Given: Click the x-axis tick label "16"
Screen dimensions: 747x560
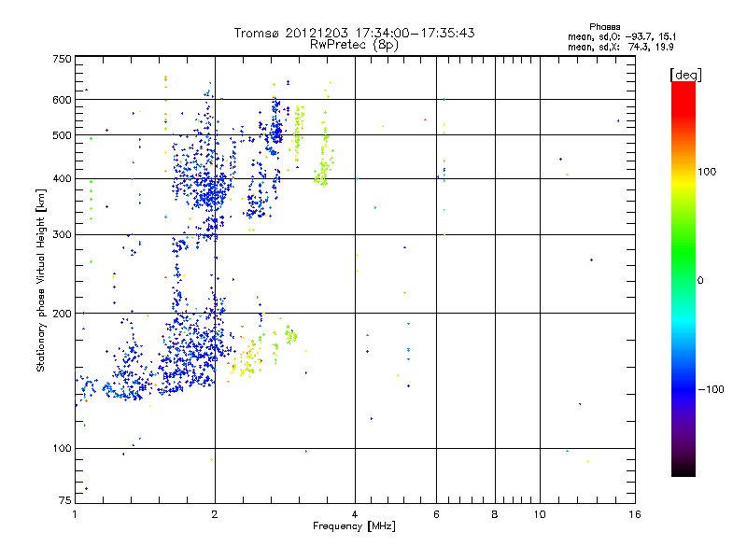Looking at the screenshot, I should coord(635,514).
